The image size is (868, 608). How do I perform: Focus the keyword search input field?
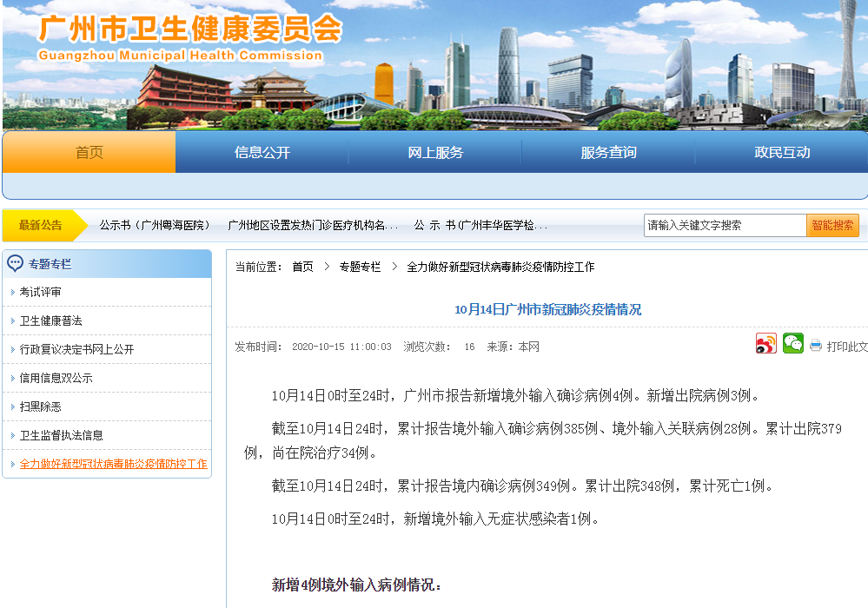(x=725, y=225)
